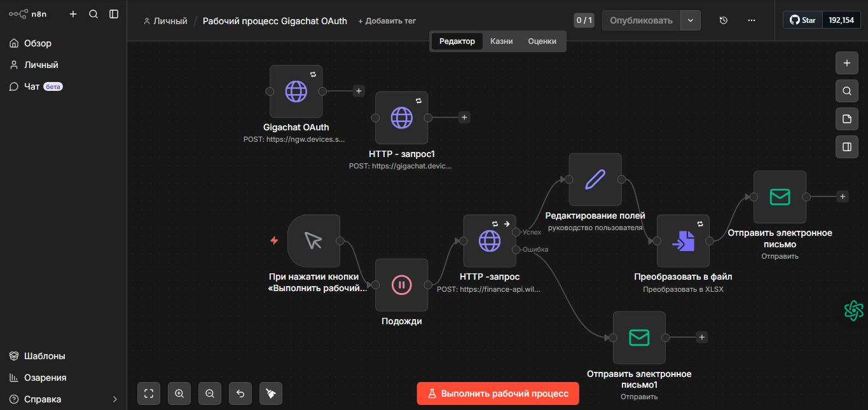This screenshot has width=868, height=410.
Task: Edit workflow name Рабочий процесс Gigachat OAuth
Action: pos(275,21)
